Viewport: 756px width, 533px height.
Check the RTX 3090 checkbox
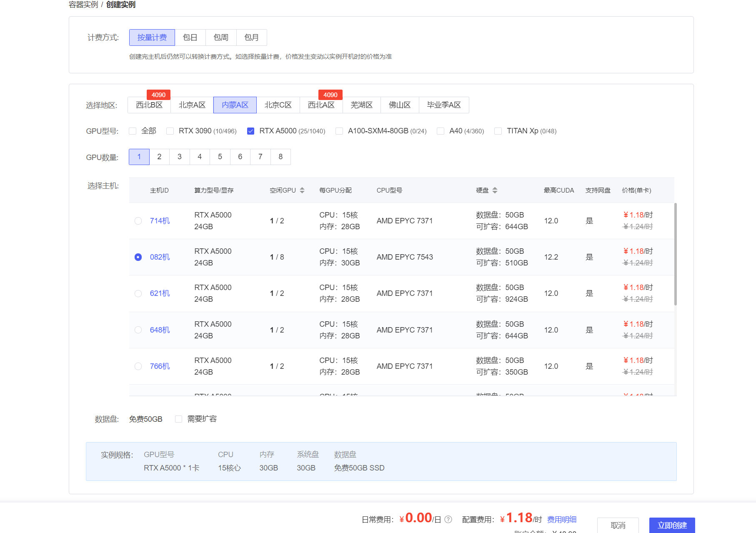pos(170,131)
